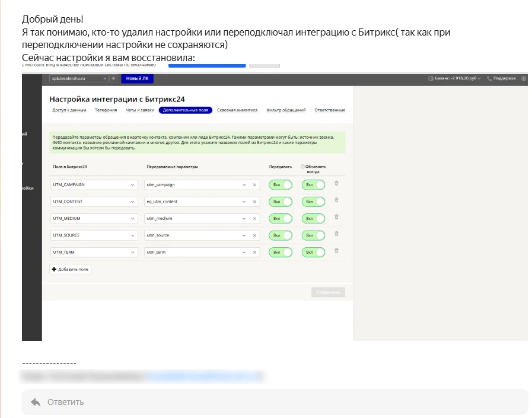Switch to the Телефония tab
The image size is (532, 418).
coord(106,110)
